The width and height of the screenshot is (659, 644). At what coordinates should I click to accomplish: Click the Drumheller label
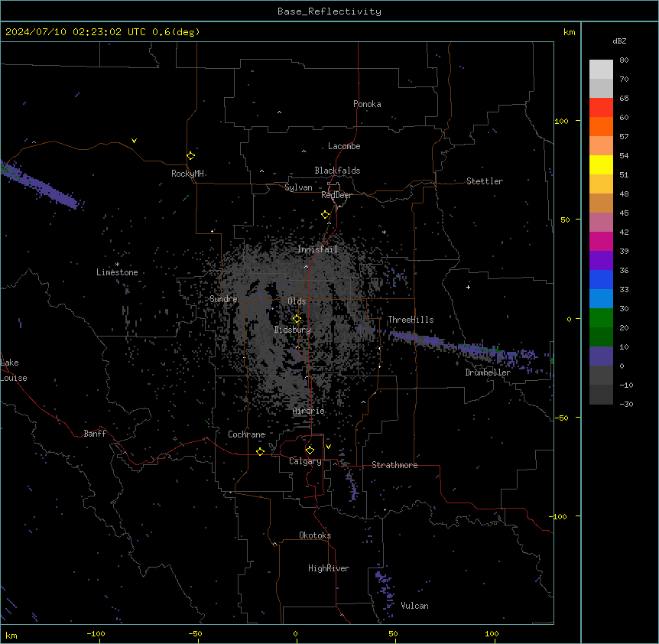[x=488, y=372]
